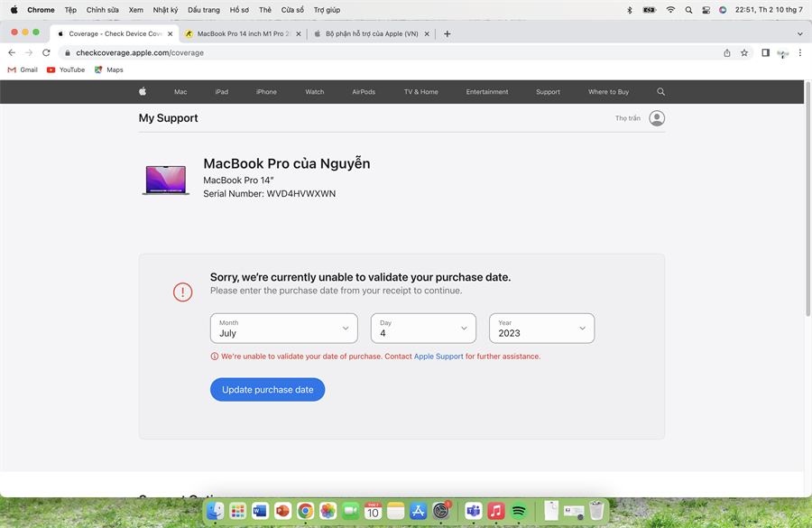Image resolution: width=812 pixels, height=528 pixels.
Task: Click the MacBook Pro device thumbnail
Action: click(x=166, y=180)
